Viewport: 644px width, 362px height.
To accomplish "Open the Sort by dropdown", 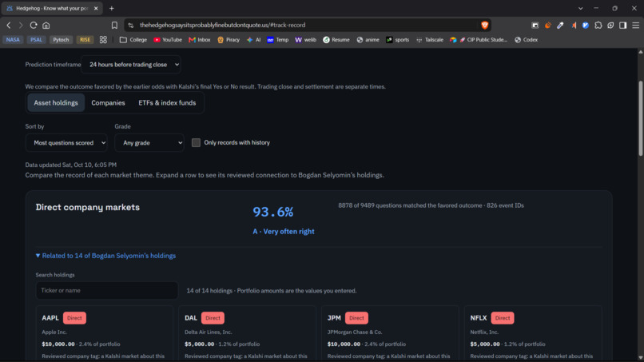I will pos(66,142).
